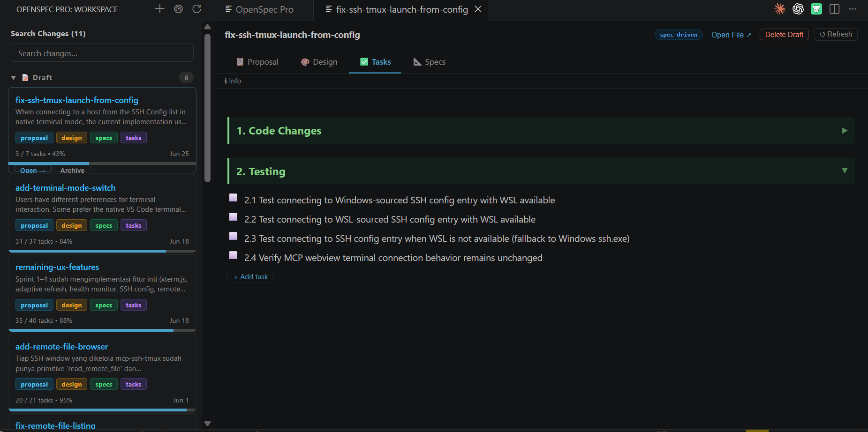Click the 84% progress bar on add-terminal-mode-switch
The image size is (868, 432).
click(x=102, y=251)
